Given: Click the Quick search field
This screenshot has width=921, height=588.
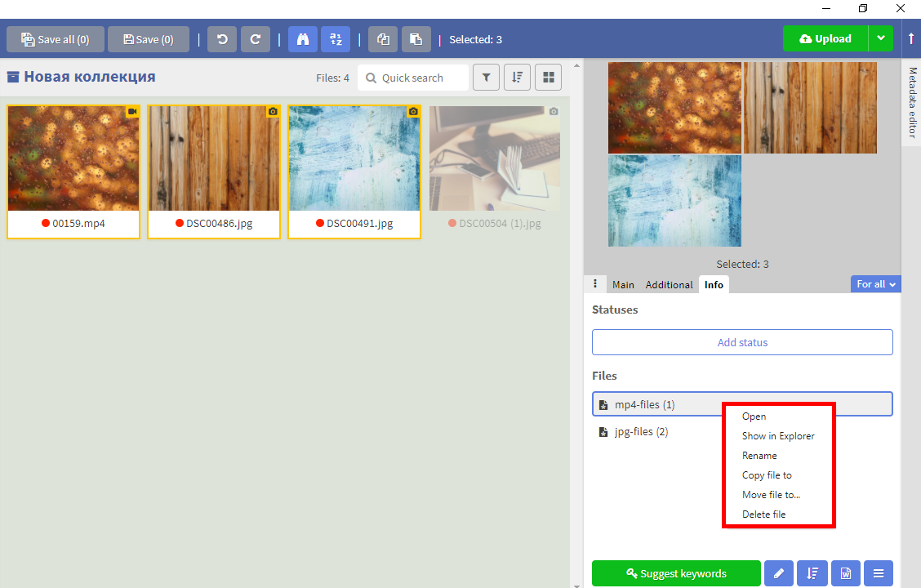Looking at the screenshot, I should [x=413, y=78].
